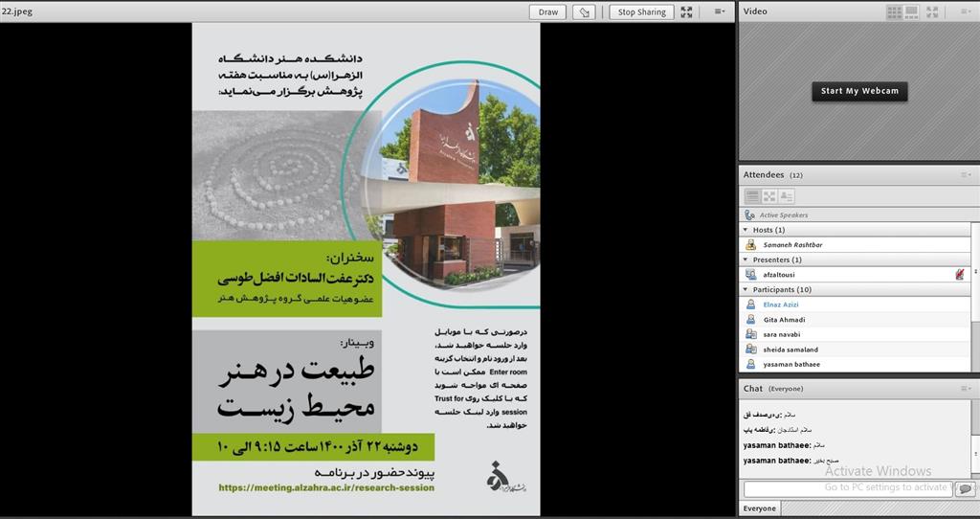Collapse the Hosts group

pyautogui.click(x=746, y=230)
